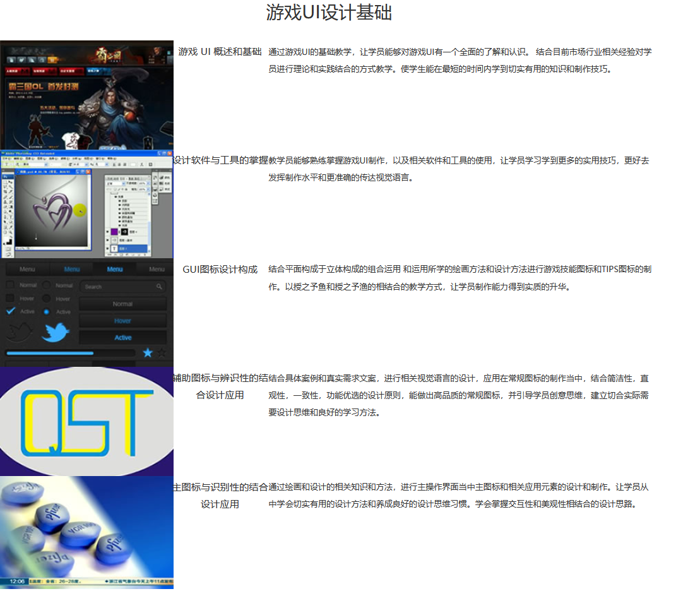Open the blue pills image thumbnail
The width and height of the screenshot is (700, 596).
point(86,533)
